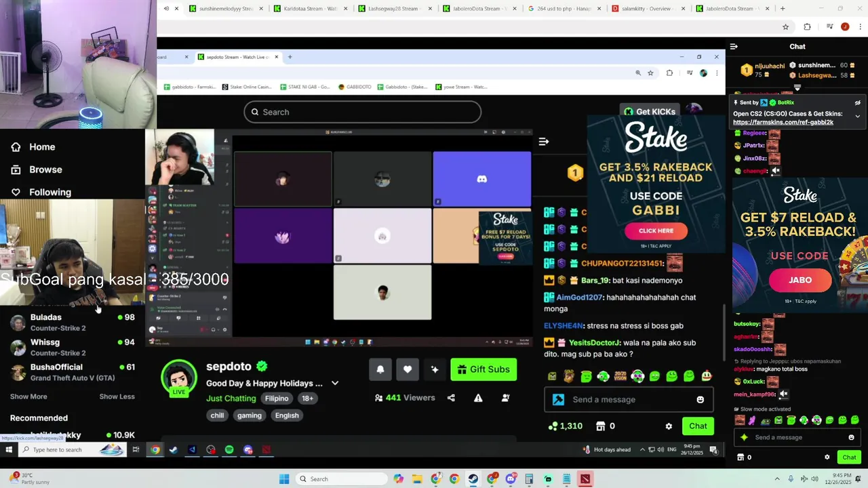Image resolution: width=868 pixels, height=488 pixels.
Task: Switch to Lashsegway28 Stream tab
Action: [395, 9]
